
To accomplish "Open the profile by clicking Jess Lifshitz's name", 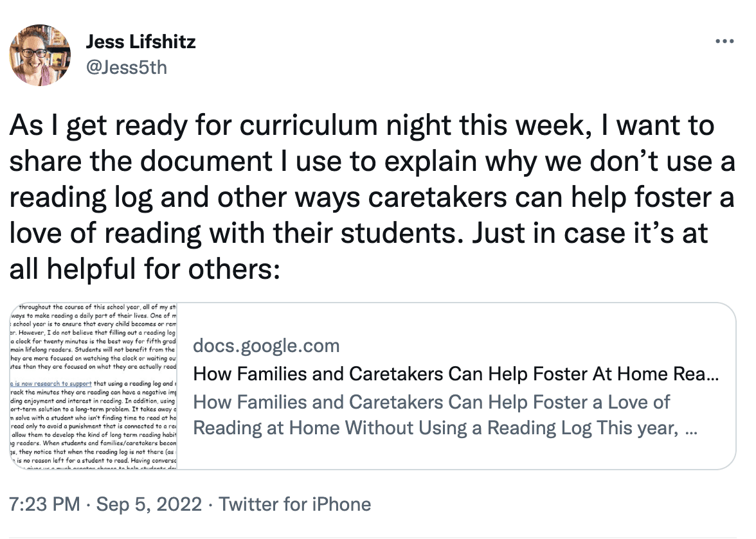I will tap(140, 42).
